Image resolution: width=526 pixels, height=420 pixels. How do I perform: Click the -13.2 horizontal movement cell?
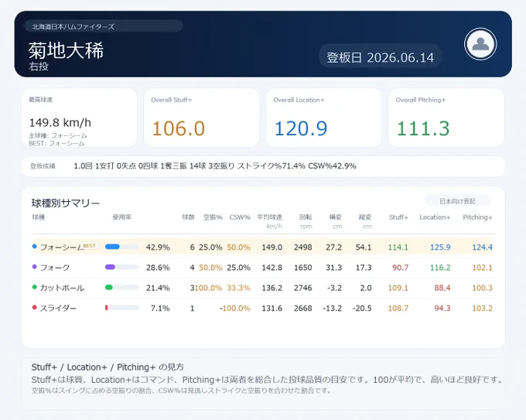pyautogui.click(x=332, y=309)
